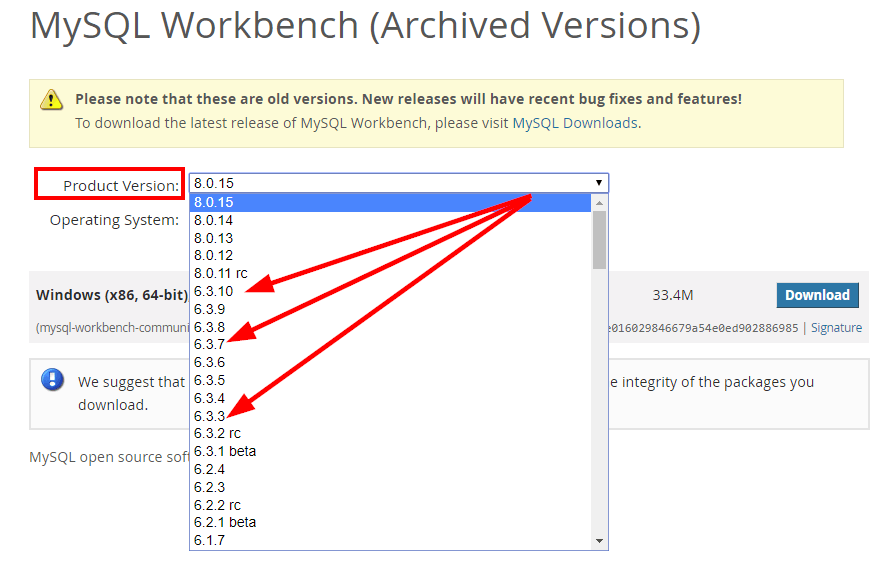Select version 6.3.7
The height and width of the screenshot is (585, 885).
pos(390,344)
